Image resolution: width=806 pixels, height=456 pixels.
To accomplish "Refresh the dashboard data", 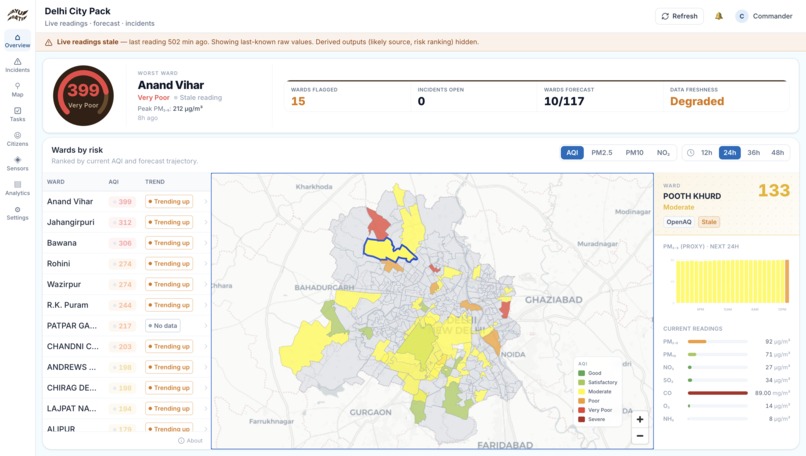I will click(679, 16).
